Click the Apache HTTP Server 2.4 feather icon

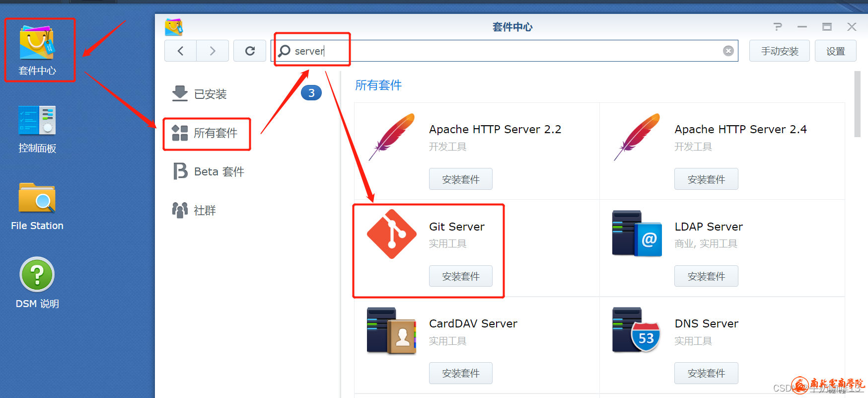tap(637, 137)
